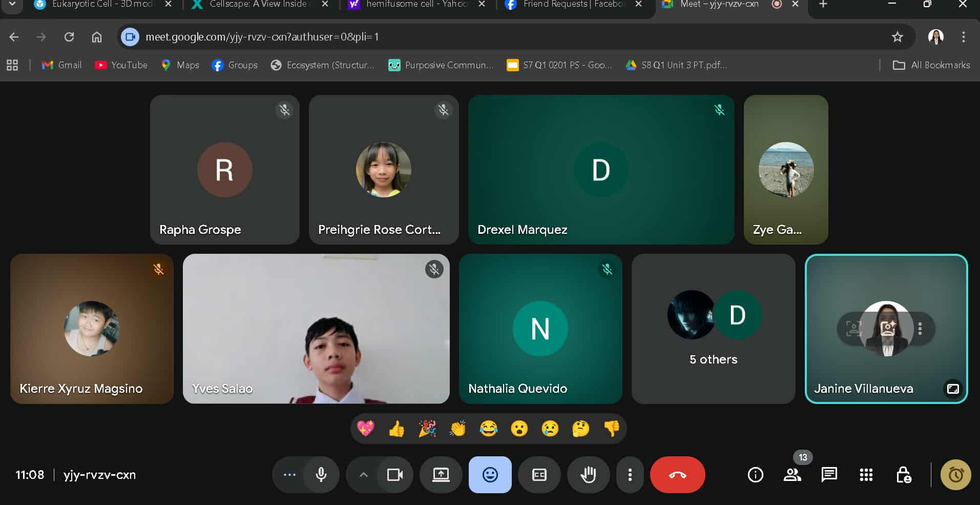
Task: Open the chat panel icon
Action: coord(829,475)
